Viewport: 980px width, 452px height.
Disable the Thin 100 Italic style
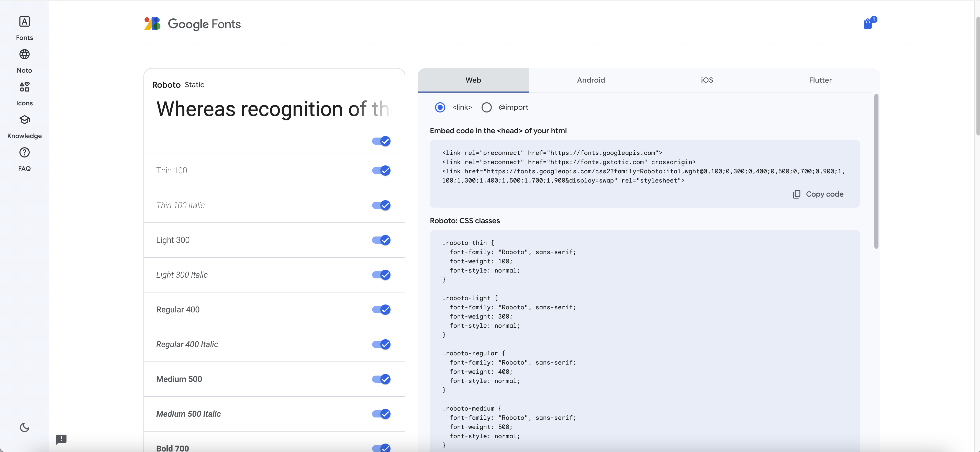pos(381,205)
